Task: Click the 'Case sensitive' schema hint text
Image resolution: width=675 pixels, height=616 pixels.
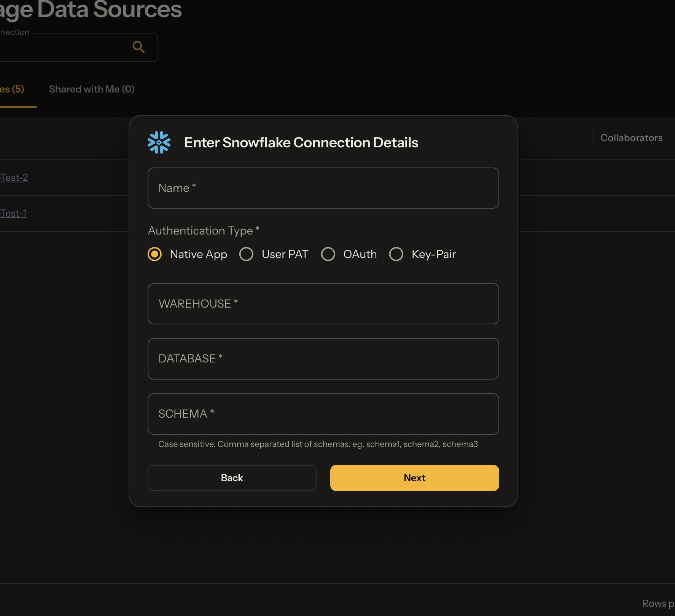Action: click(x=318, y=444)
